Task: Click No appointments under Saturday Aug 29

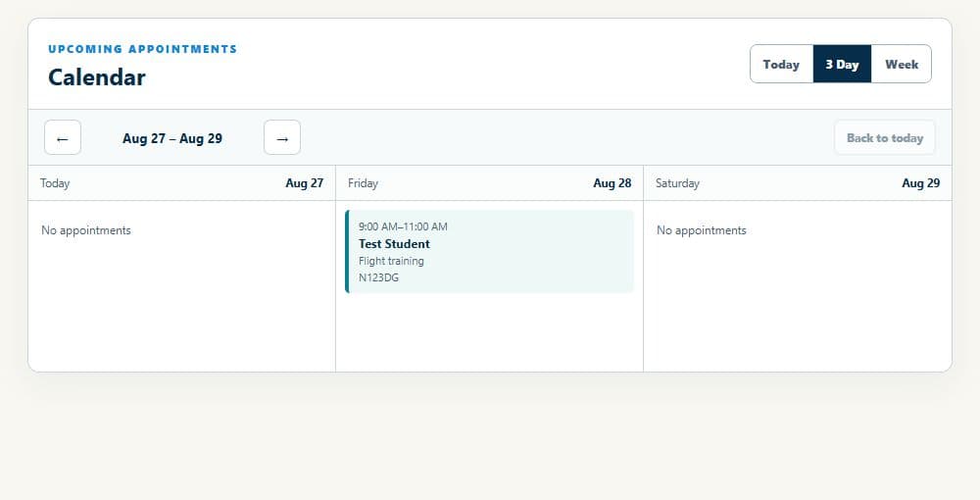Action: 702,230
